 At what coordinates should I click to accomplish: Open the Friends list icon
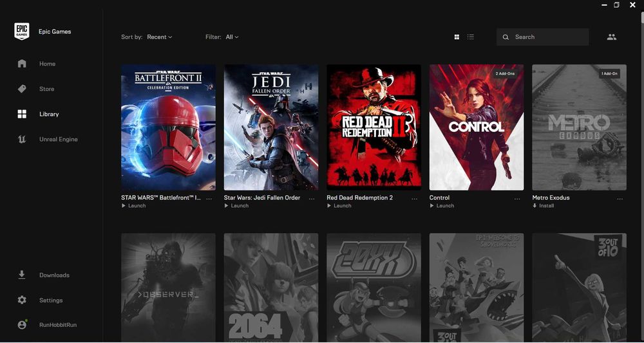pos(612,37)
